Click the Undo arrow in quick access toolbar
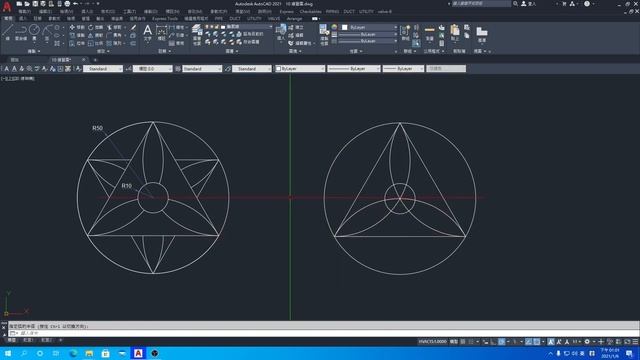The image size is (640, 360). [x=76, y=4]
